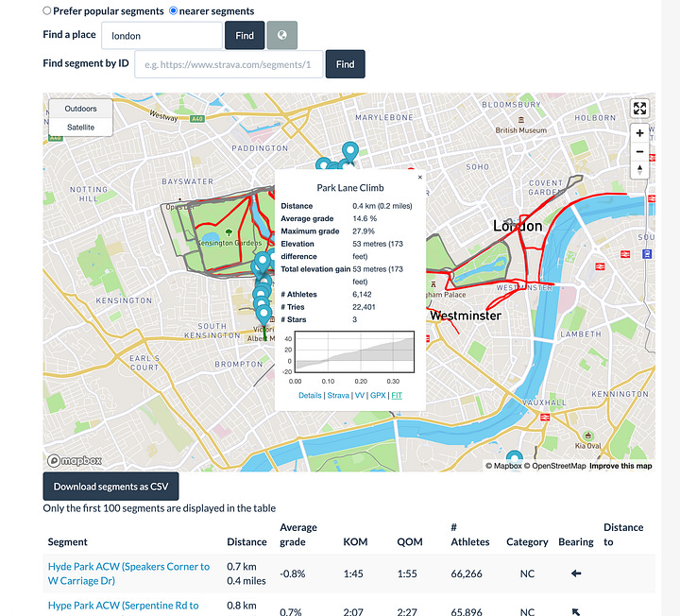
Task: Open Hyde Park ACW Speakers Corner segment
Action: click(128, 573)
